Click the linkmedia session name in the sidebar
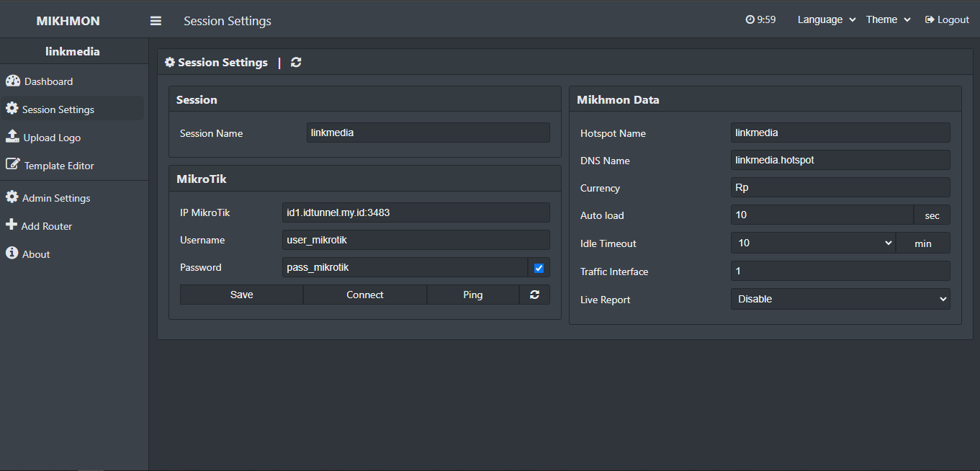Screen dimensions: 980x471 (72, 52)
